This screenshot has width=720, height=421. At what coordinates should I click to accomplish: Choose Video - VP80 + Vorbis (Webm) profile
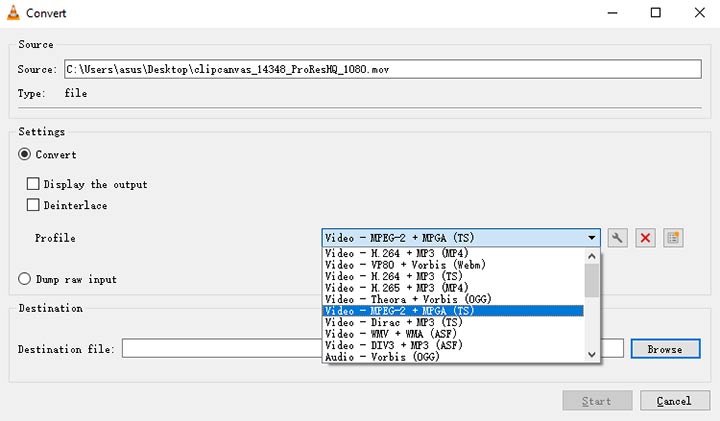click(453, 264)
